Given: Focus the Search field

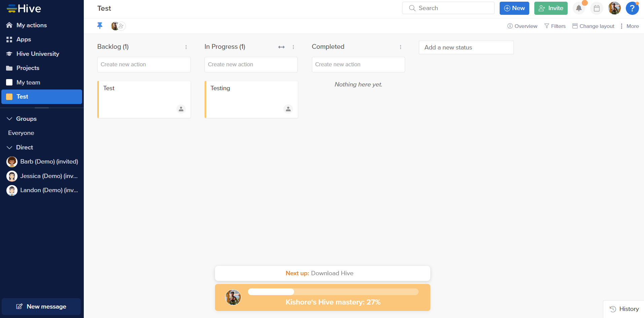Looking at the screenshot, I should (x=448, y=8).
